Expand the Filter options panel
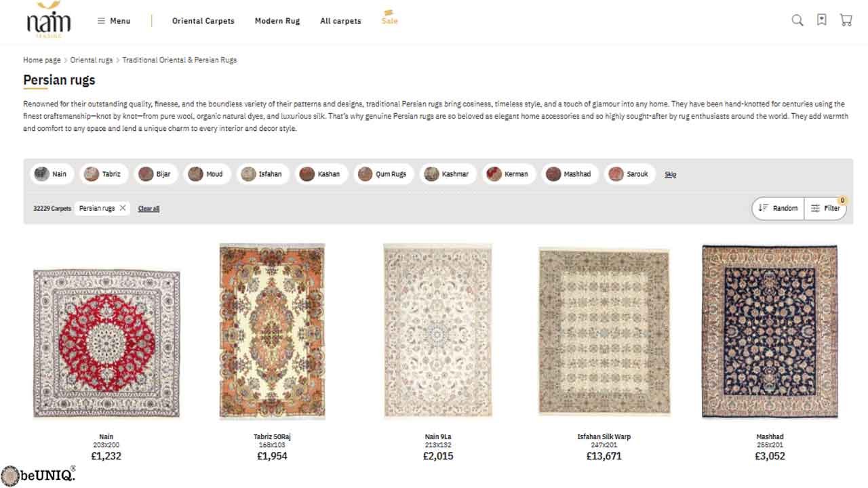The height and width of the screenshot is (488, 868). 825,208
